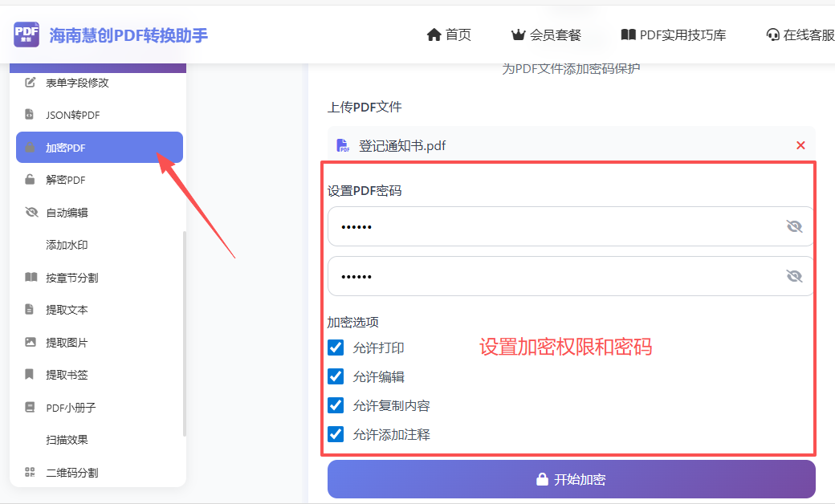Open the PDF实用技巧库 navigation item
The image size is (835, 504).
[x=674, y=35]
